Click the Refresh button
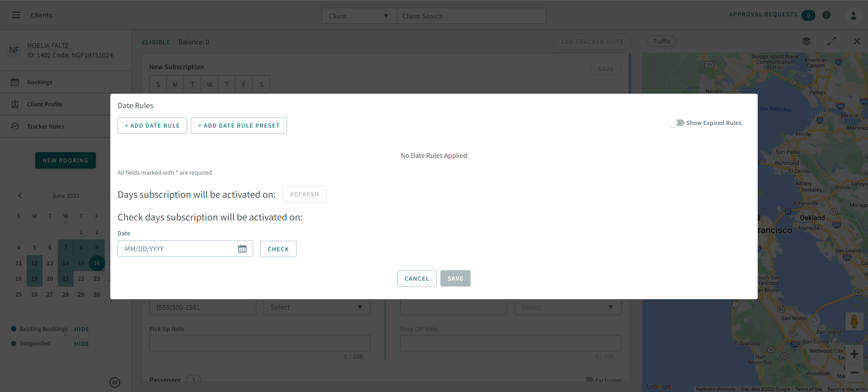 [x=305, y=194]
